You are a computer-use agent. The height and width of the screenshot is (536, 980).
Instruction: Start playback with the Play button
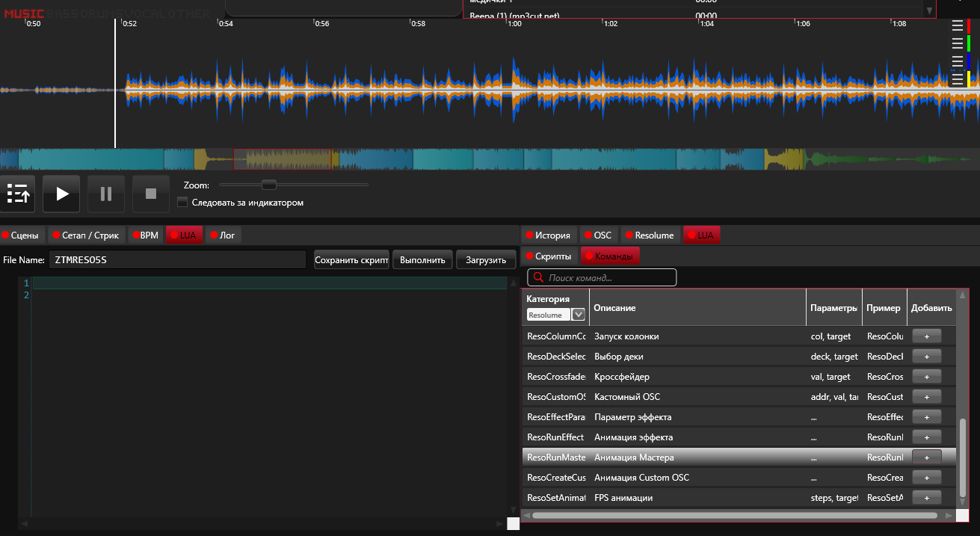coord(61,194)
